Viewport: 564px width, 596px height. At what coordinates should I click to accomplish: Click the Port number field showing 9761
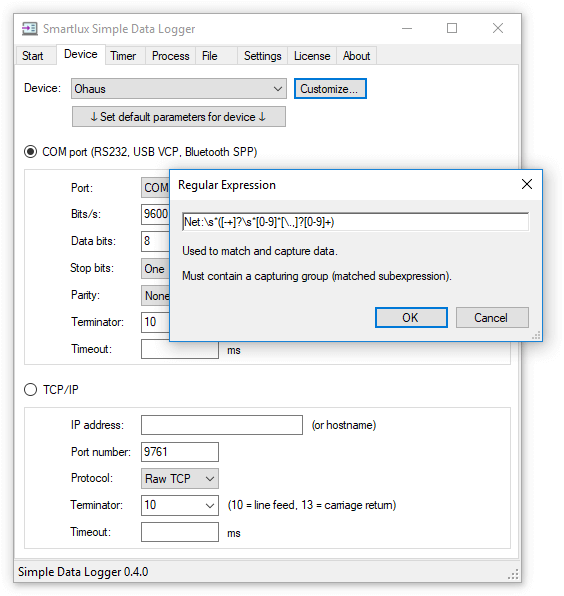(180, 452)
